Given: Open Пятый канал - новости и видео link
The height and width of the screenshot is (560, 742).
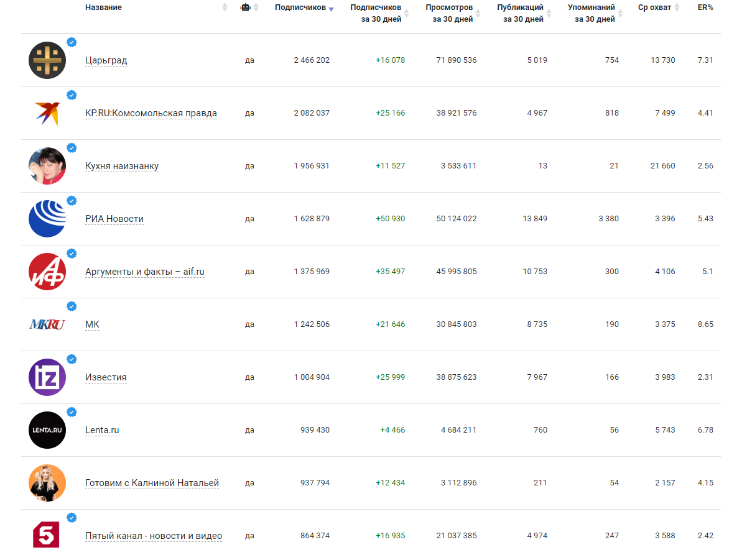Looking at the screenshot, I should 154,535.
